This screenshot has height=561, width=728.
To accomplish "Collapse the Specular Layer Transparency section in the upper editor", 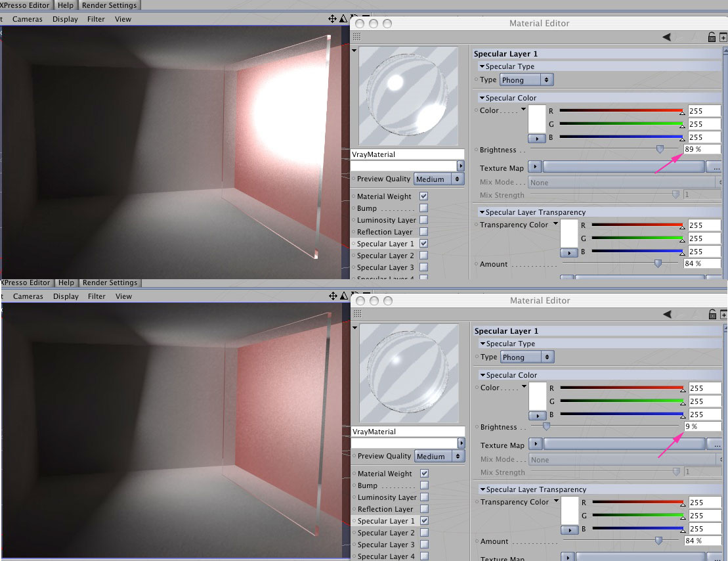I will pos(482,212).
